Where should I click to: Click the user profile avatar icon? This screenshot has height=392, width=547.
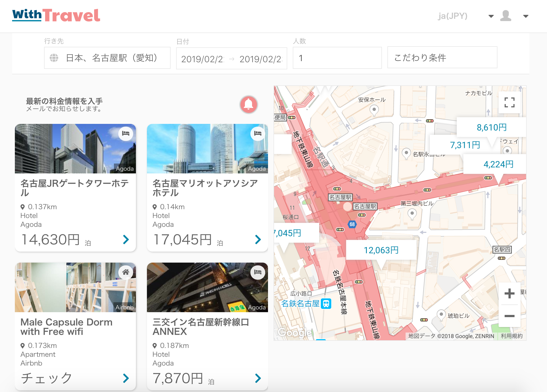coord(506,16)
